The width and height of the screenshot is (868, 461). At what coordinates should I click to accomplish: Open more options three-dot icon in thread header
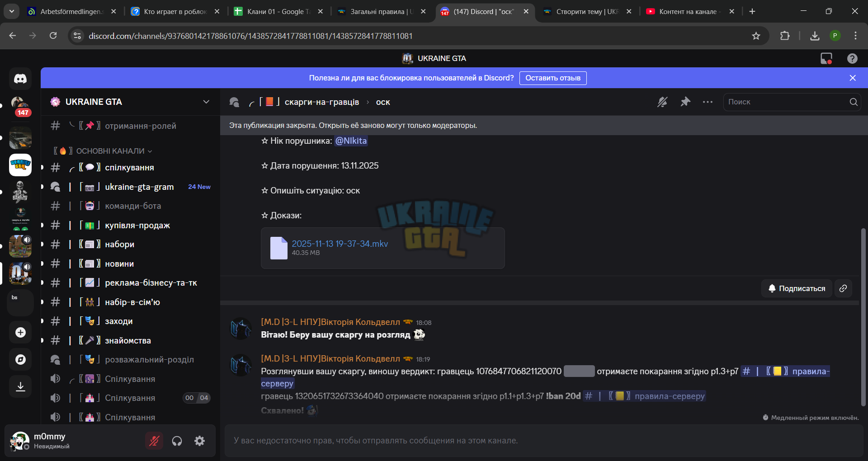pyautogui.click(x=708, y=102)
